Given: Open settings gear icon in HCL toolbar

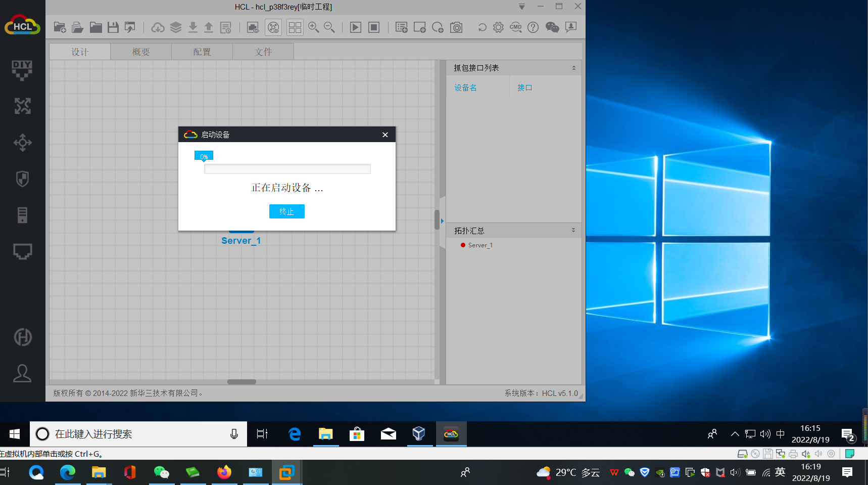Looking at the screenshot, I should [498, 27].
